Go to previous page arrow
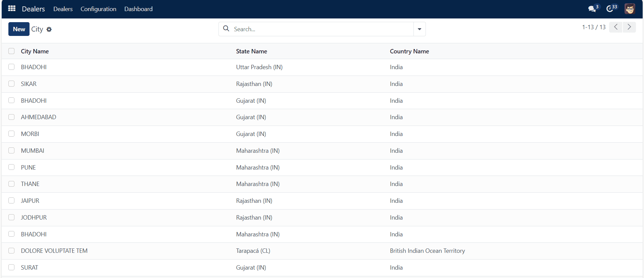This screenshot has height=278, width=644. pyautogui.click(x=616, y=27)
